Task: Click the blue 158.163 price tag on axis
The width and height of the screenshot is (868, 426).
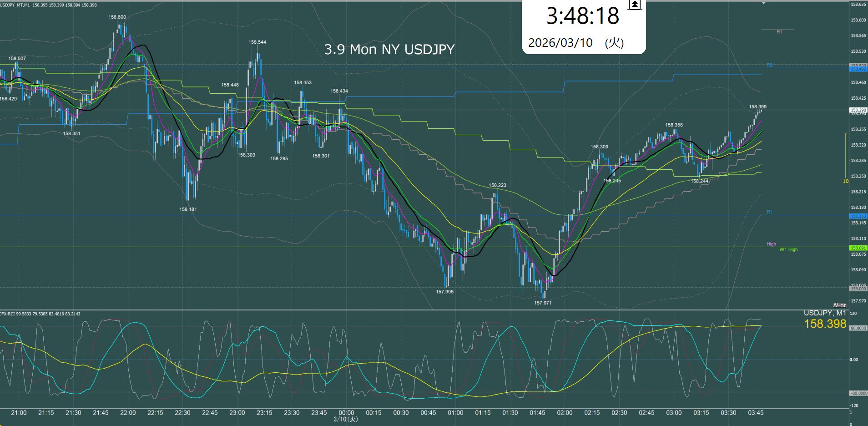Action: 858,216
